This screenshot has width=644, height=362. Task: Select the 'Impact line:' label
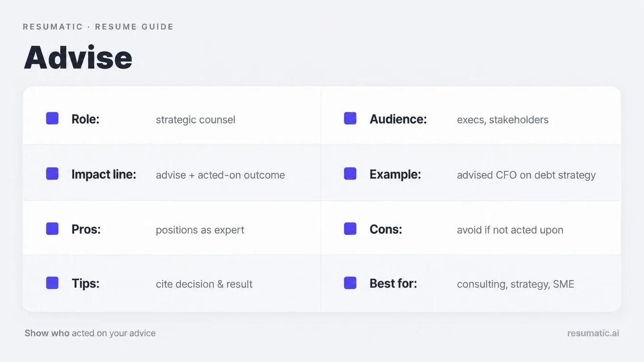pyautogui.click(x=104, y=175)
